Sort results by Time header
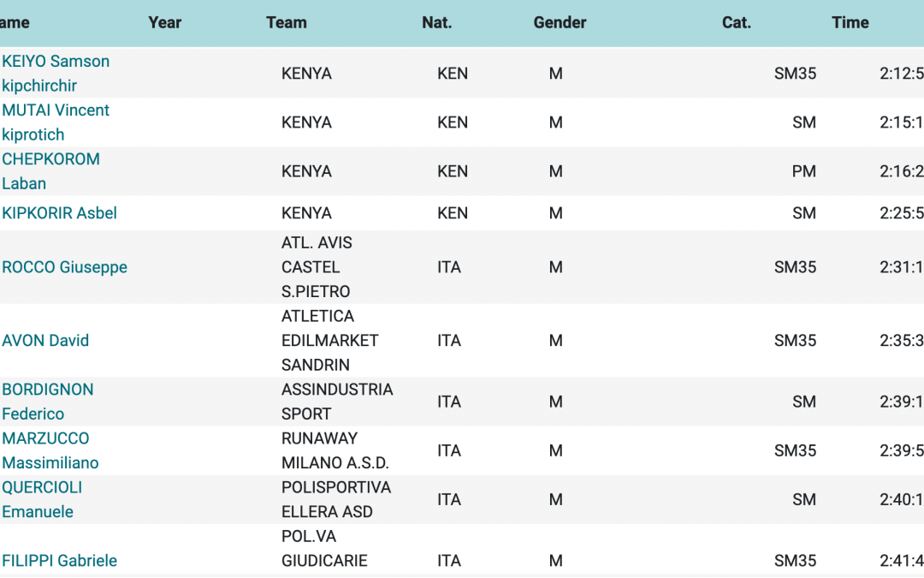This screenshot has height=578, width=924. click(850, 23)
